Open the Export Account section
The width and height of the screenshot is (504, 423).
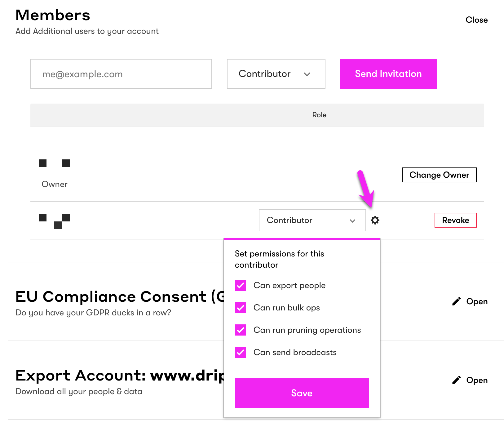click(477, 380)
